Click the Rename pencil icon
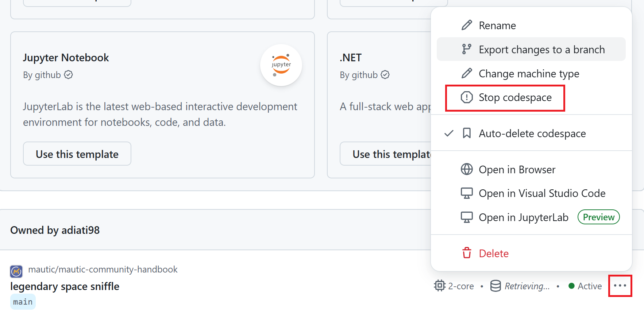 [467, 25]
